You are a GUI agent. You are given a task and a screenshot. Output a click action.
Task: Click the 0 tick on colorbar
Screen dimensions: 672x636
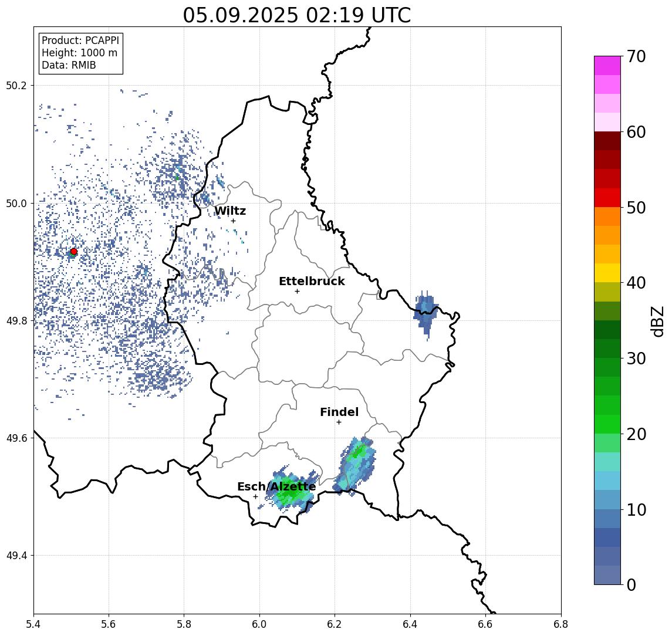tap(632, 584)
